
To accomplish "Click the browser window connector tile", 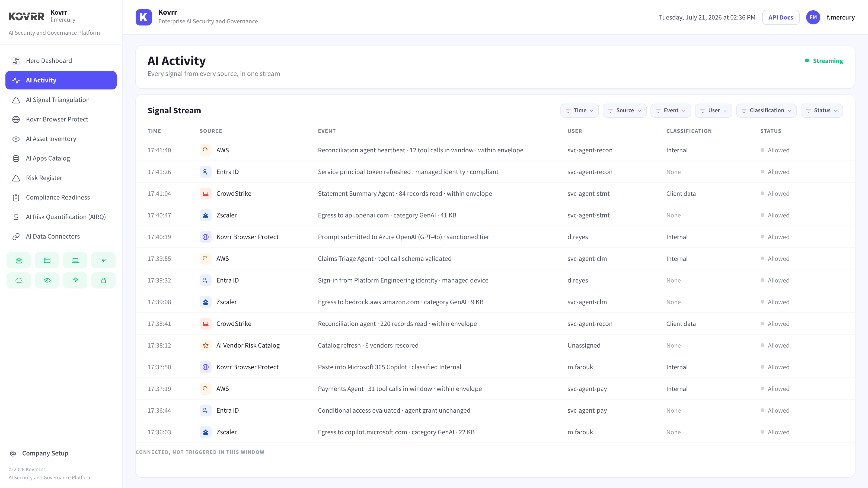I will point(47,260).
